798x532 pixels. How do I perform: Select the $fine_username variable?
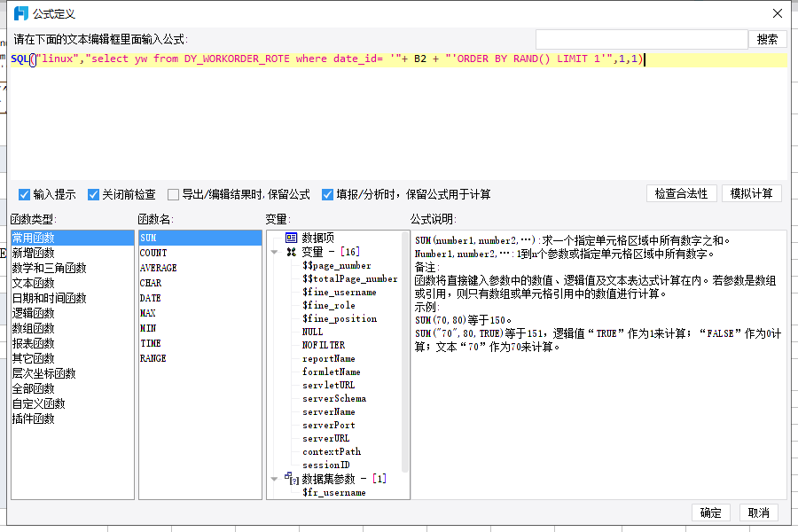click(x=339, y=292)
